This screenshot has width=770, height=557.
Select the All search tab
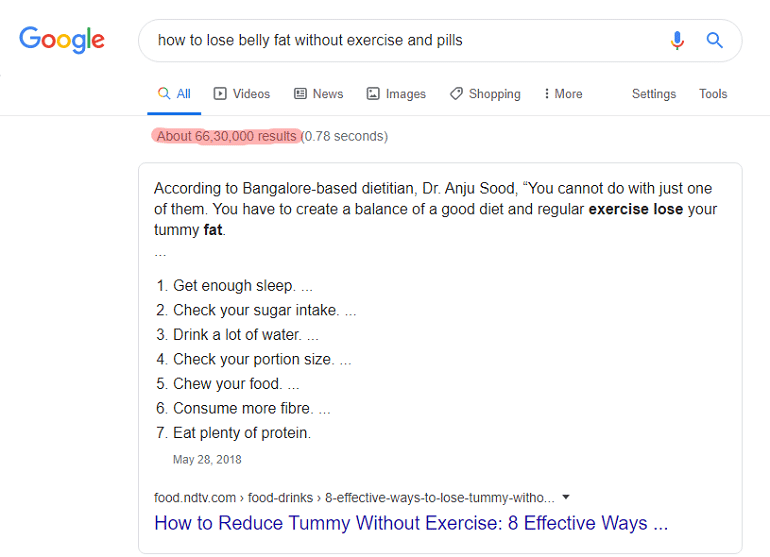coord(174,94)
